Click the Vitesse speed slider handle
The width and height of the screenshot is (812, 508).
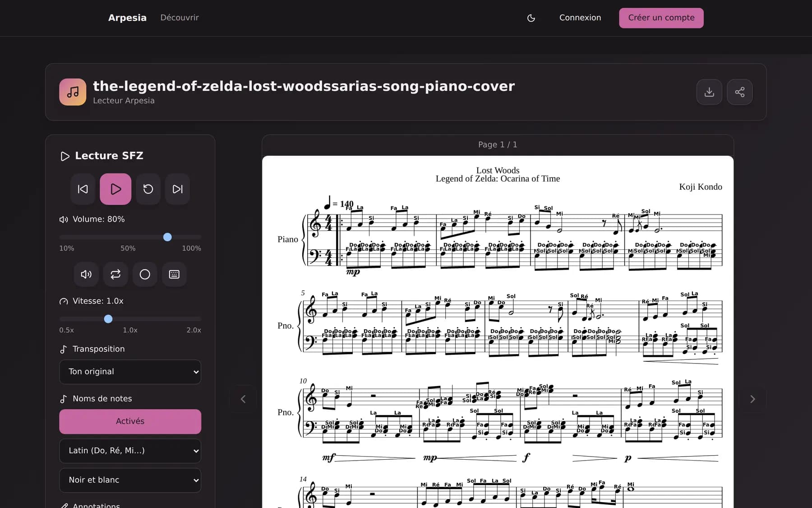[x=108, y=319]
